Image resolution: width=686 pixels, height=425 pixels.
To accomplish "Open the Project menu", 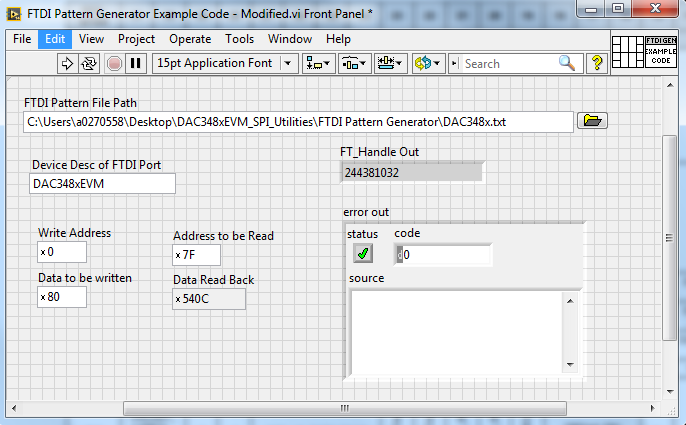I will (136, 39).
